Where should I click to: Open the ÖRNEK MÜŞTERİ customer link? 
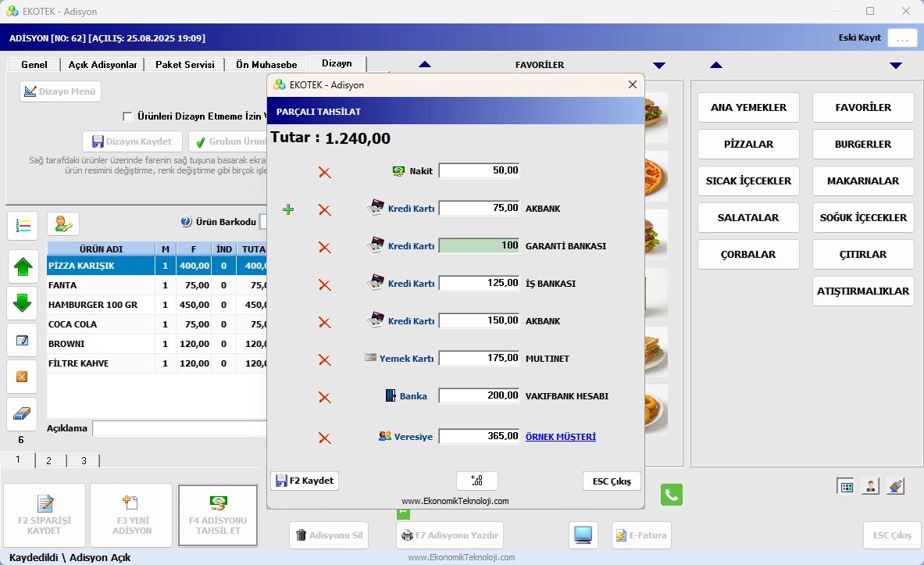point(560,437)
